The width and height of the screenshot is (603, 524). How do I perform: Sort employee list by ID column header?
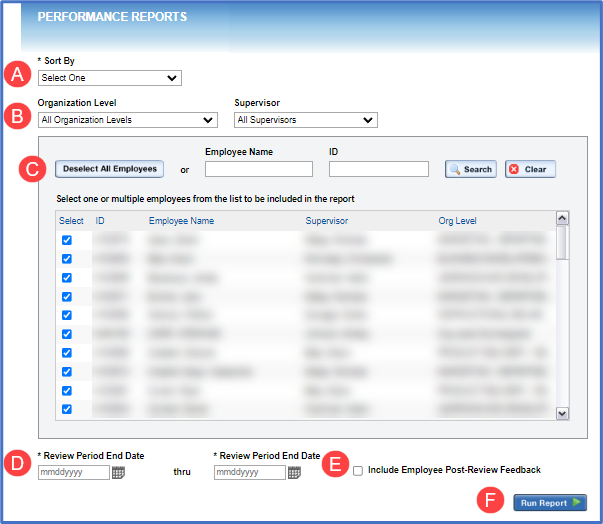click(100, 221)
